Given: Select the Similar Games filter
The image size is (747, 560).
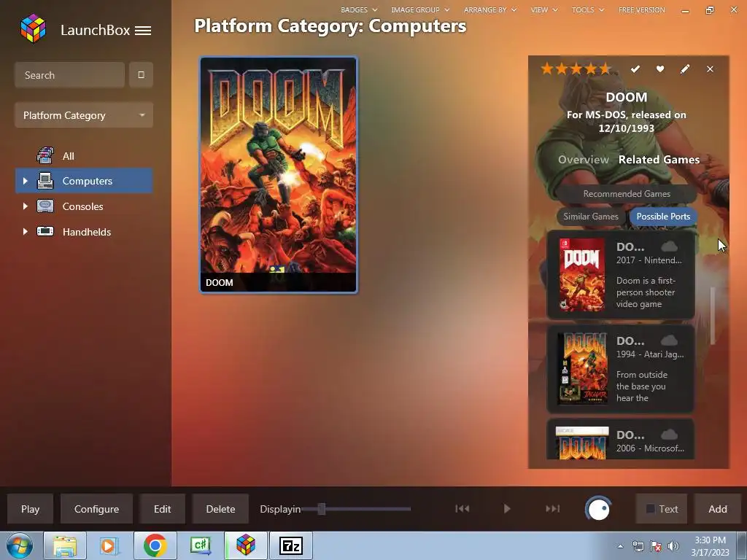Looking at the screenshot, I should (591, 216).
